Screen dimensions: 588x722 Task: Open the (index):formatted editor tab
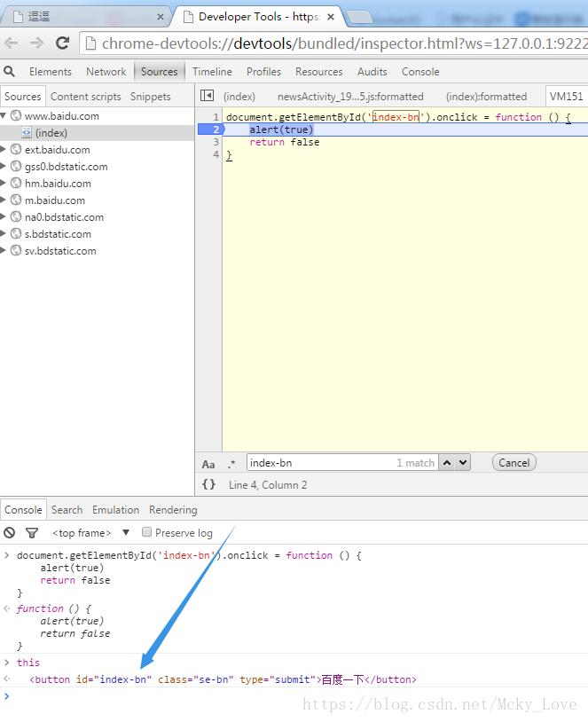[486, 96]
